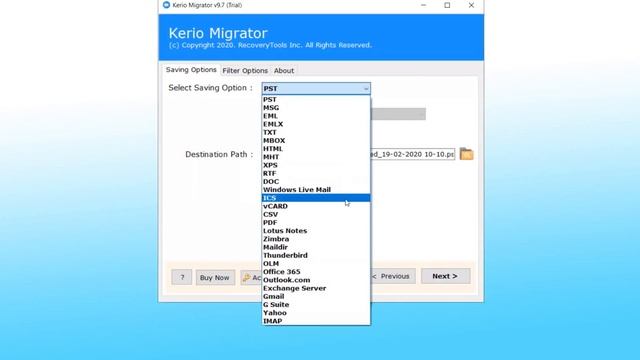Select the EMLX format entry
Screen dimensions: 640x360
click(316, 124)
